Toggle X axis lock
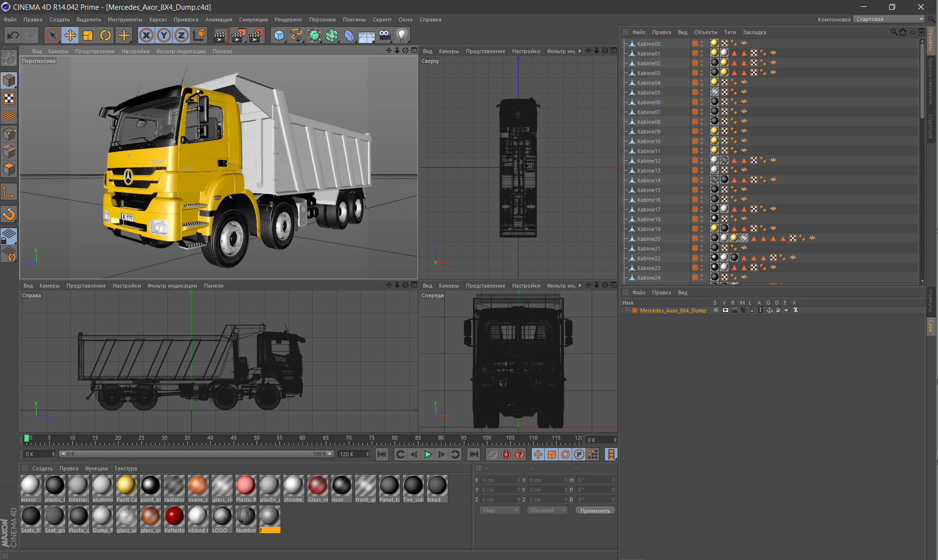 pyautogui.click(x=146, y=35)
